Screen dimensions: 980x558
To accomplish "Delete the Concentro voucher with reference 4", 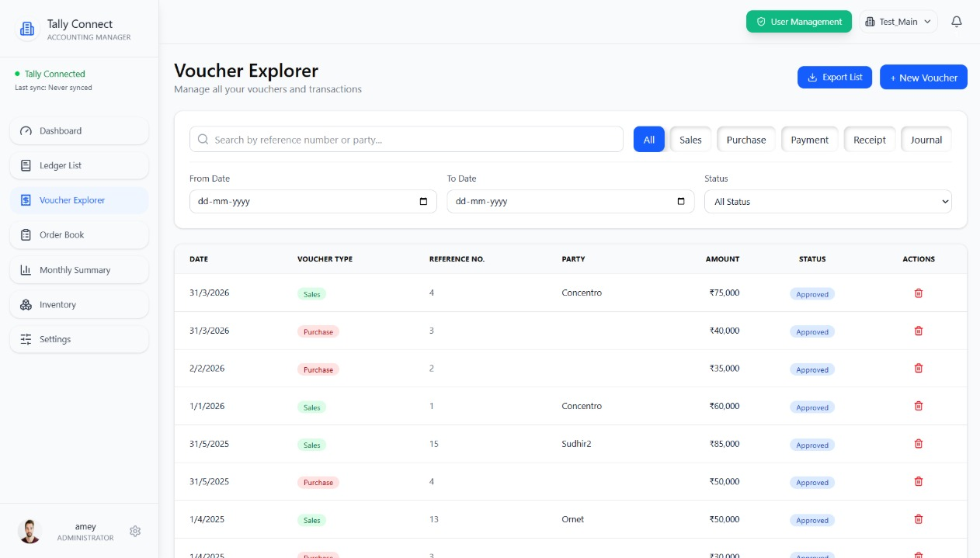I will [x=919, y=293].
